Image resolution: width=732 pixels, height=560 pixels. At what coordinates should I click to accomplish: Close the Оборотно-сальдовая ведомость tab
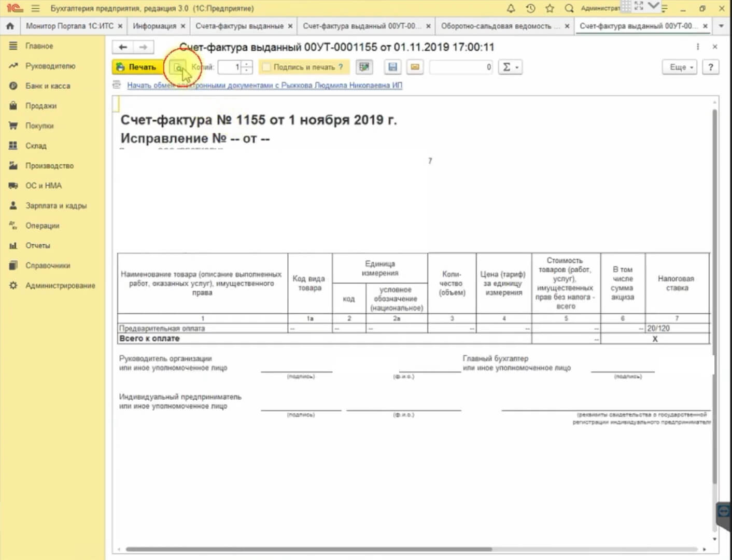[x=567, y=26]
